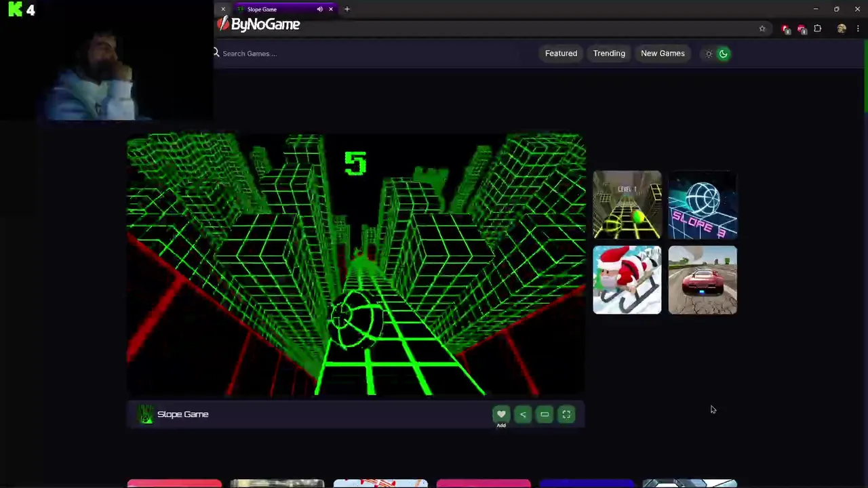Close the previous tab left of Slope Game
Screen dimensions: 868x488
pyautogui.click(x=223, y=9)
